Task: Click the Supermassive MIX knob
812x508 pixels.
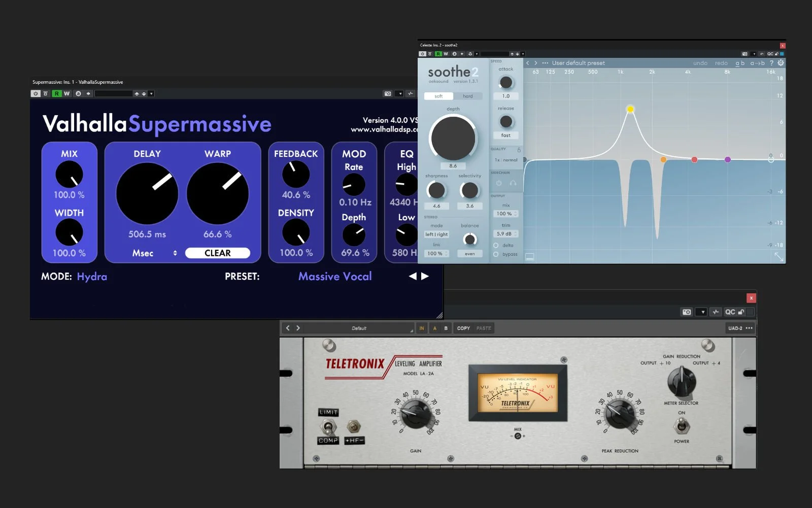Action: (x=69, y=175)
